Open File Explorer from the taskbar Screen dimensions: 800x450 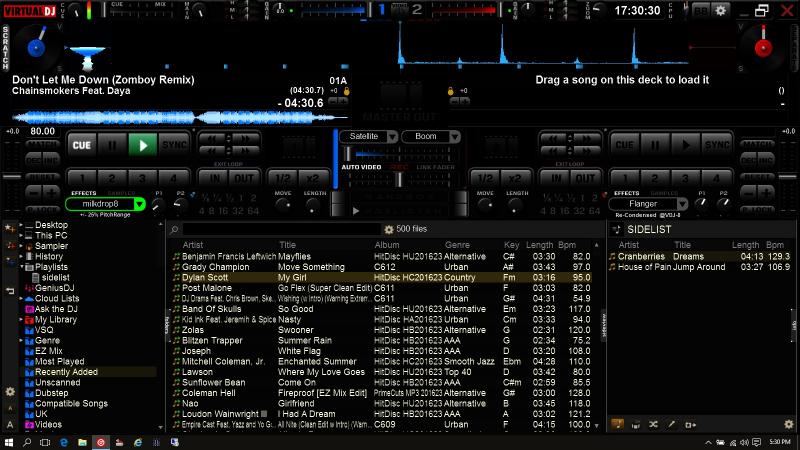(82, 442)
